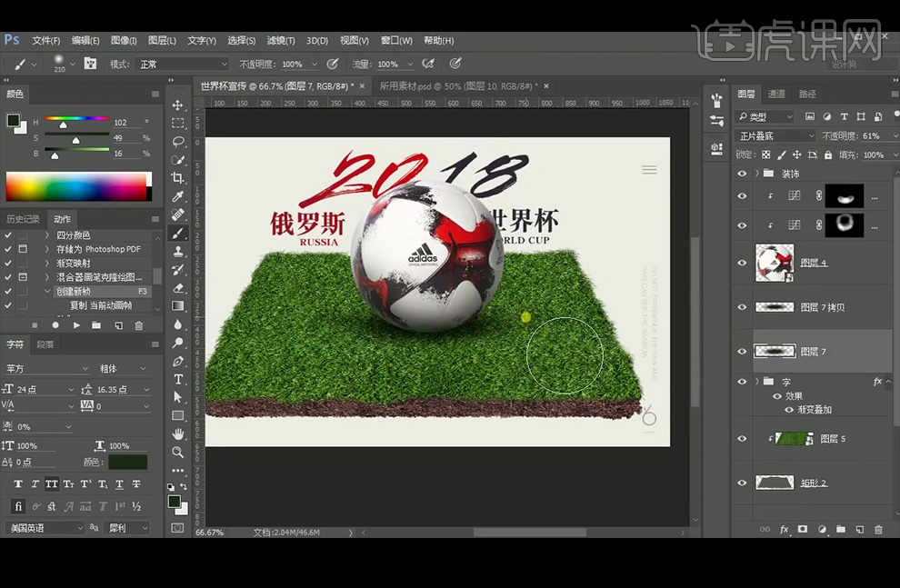Select the Pen tool
Image resolution: width=900 pixels, height=588 pixels.
click(178, 361)
